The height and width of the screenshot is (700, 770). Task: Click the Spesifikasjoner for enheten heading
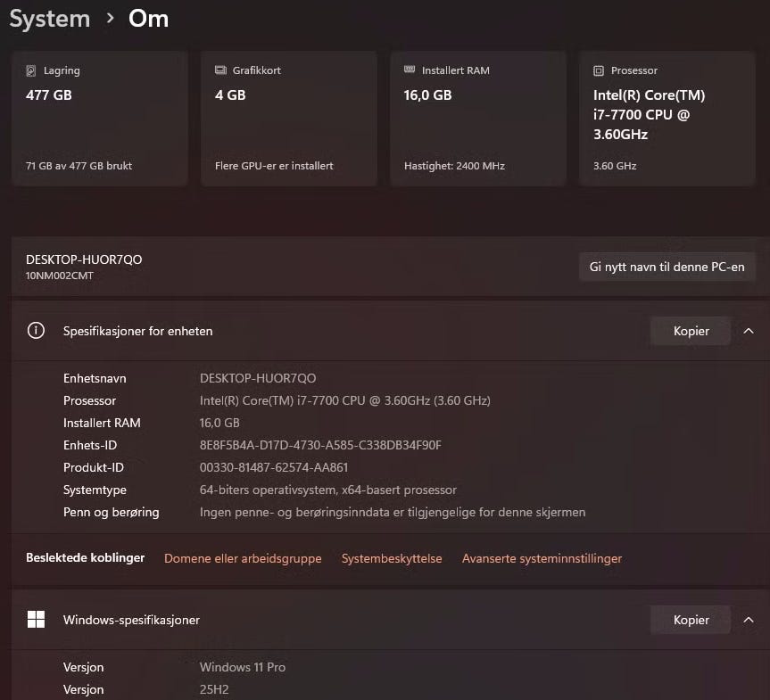(x=138, y=331)
